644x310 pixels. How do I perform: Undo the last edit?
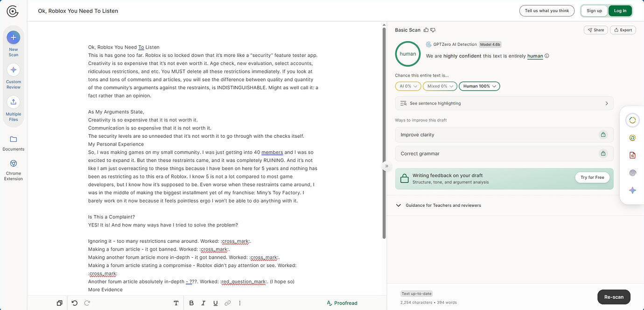click(75, 303)
